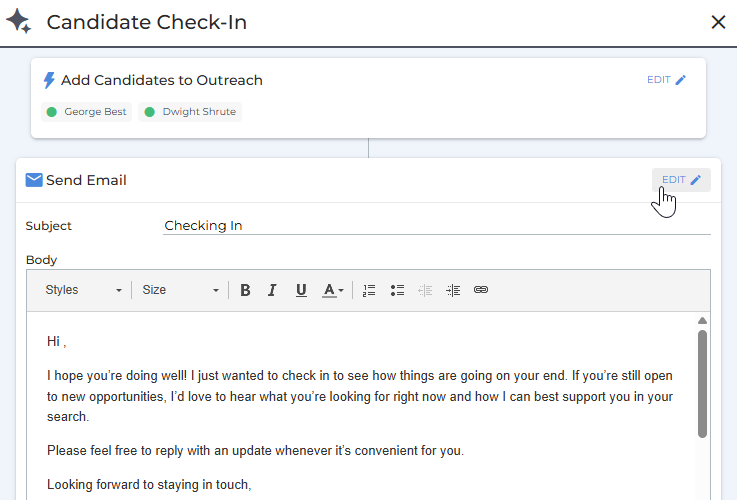Click the Subject field reading Checking In
This screenshot has height=500, width=737.
[x=436, y=226]
